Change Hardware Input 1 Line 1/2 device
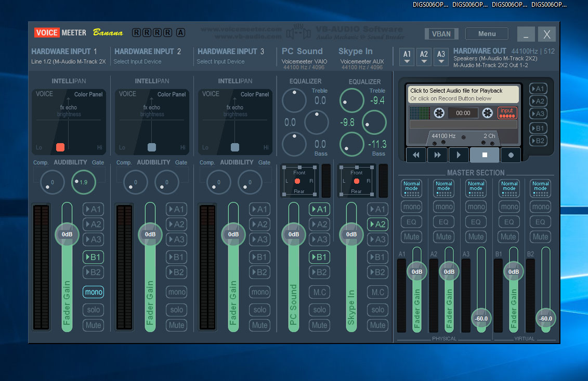 click(69, 61)
